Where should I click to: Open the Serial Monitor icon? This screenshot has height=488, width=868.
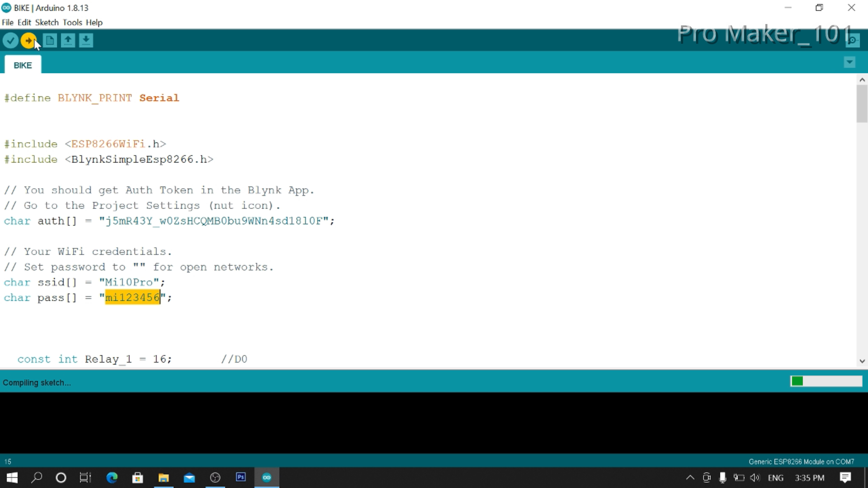point(853,40)
